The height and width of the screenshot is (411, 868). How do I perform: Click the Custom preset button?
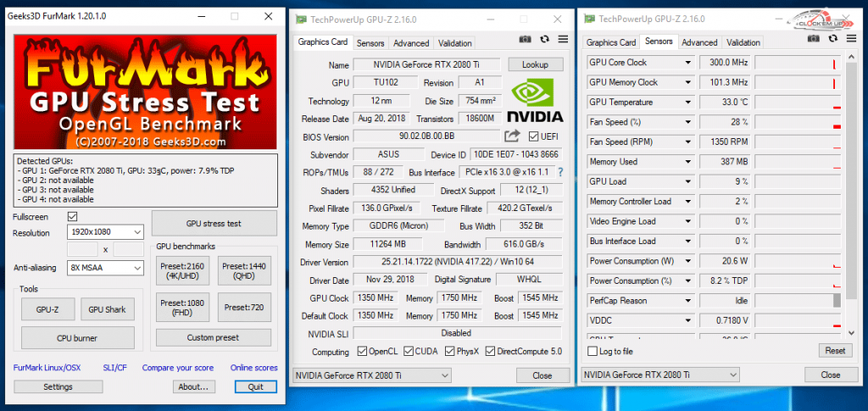(x=214, y=337)
